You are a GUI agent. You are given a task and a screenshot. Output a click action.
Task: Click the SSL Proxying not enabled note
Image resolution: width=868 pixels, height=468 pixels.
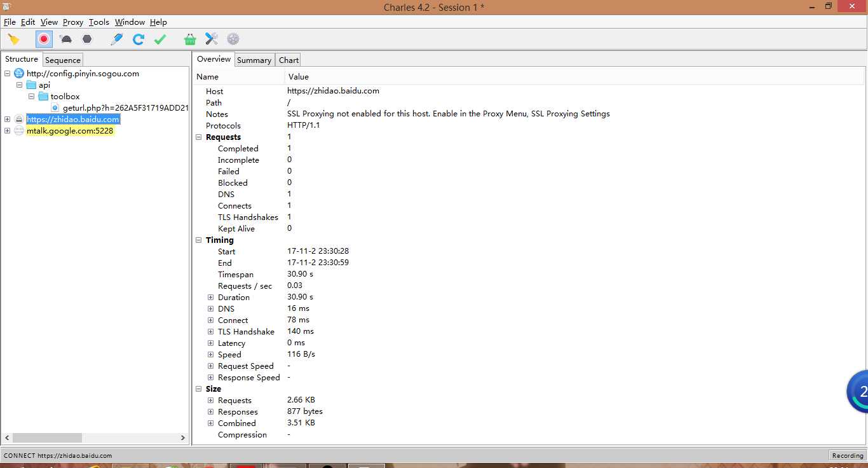click(x=448, y=114)
